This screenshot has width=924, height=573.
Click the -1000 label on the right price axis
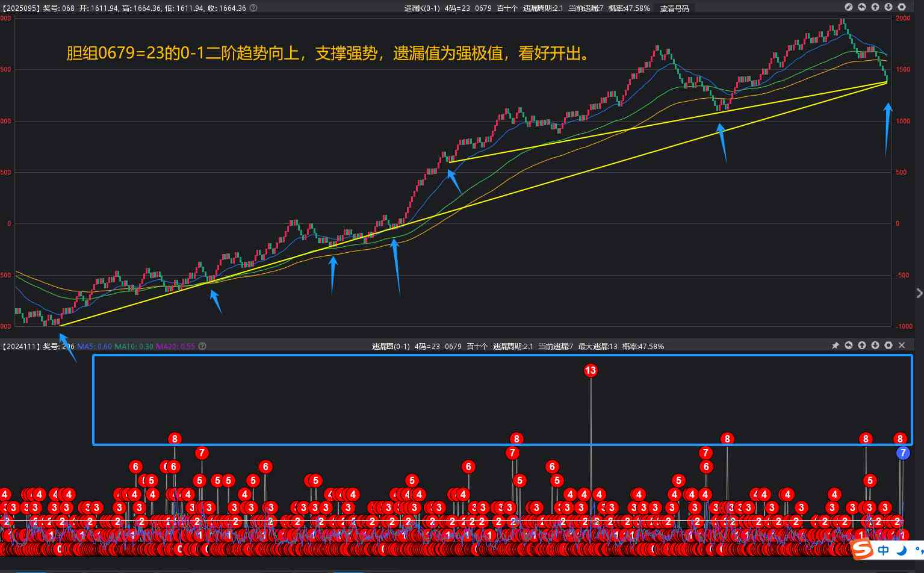tap(904, 326)
